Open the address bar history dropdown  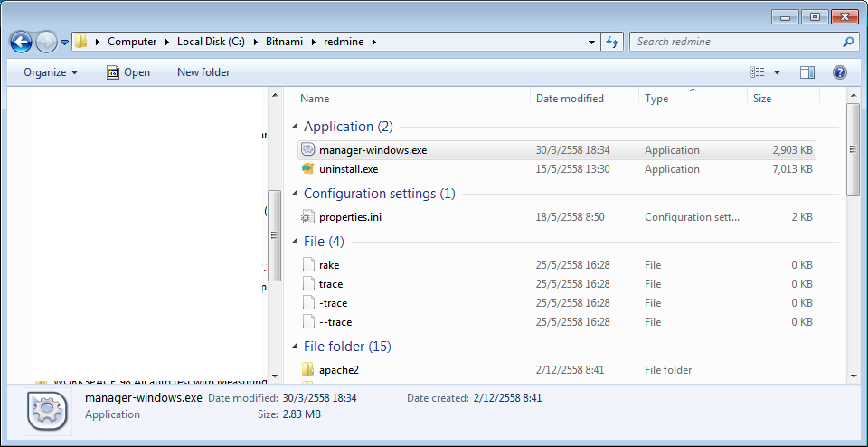[592, 42]
